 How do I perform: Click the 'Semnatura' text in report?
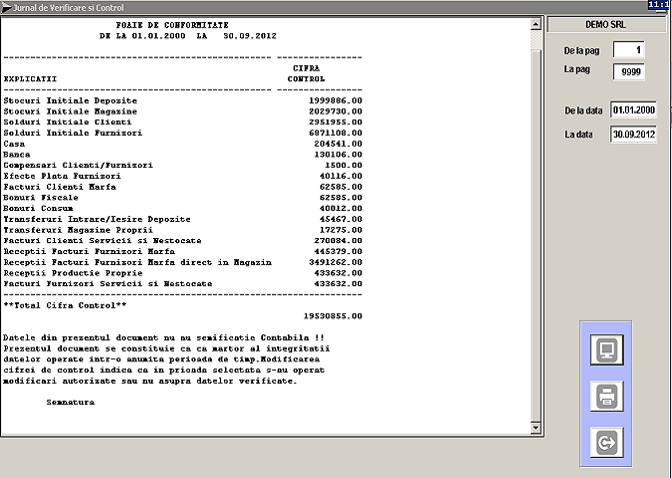pyautogui.click(x=70, y=402)
